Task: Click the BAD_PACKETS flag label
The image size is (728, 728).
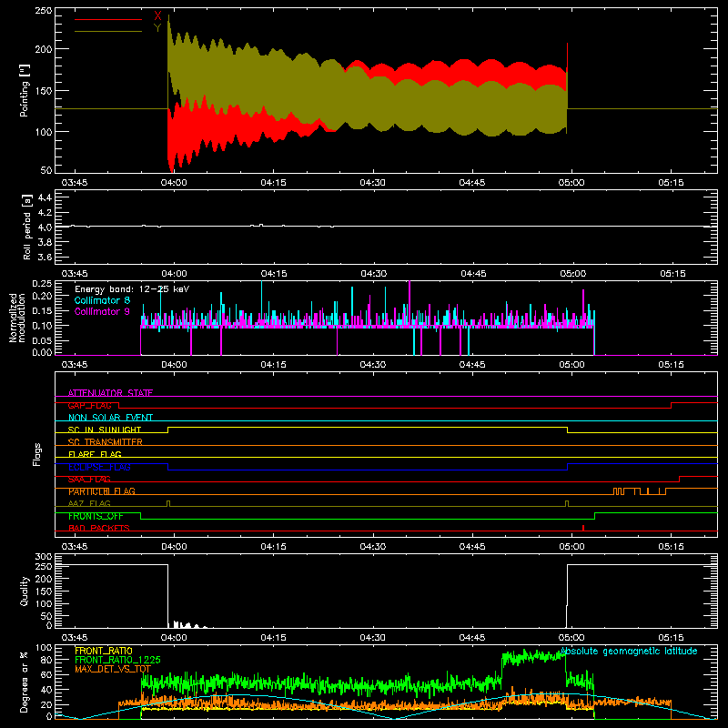Action: (x=99, y=528)
